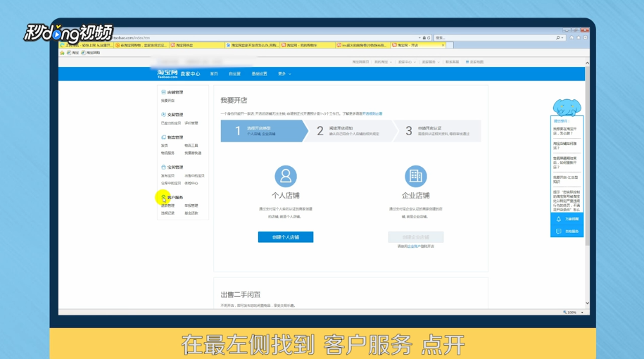Click the 企业账户 link under enterprise button
This screenshot has height=359, width=644.
414,246
